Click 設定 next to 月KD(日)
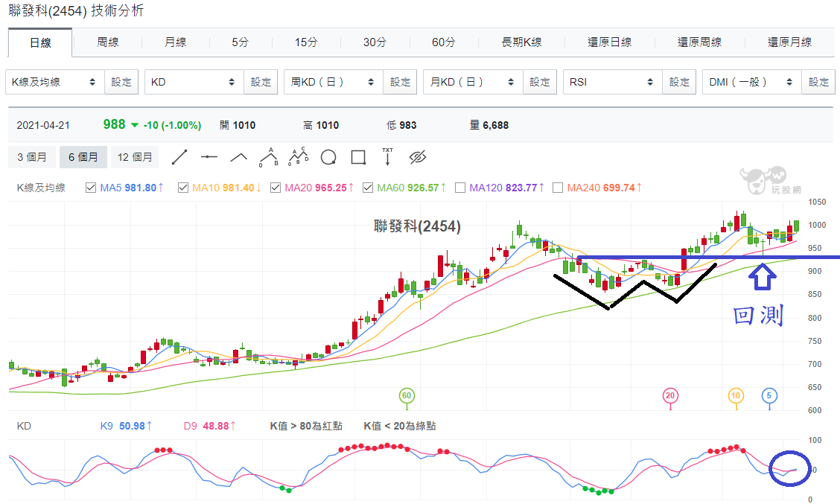The image size is (840, 504). (540, 82)
